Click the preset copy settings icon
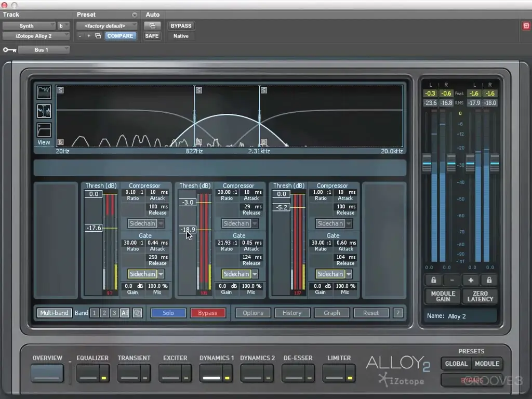Screen dimensions: 532x399 [x=98, y=36]
